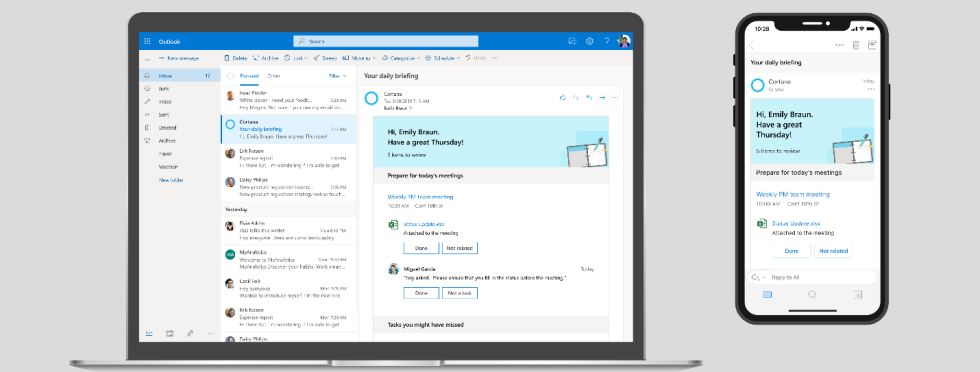Tap the back arrow on the phone
The width and height of the screenshot is (980, 372).
coord(751,45)
